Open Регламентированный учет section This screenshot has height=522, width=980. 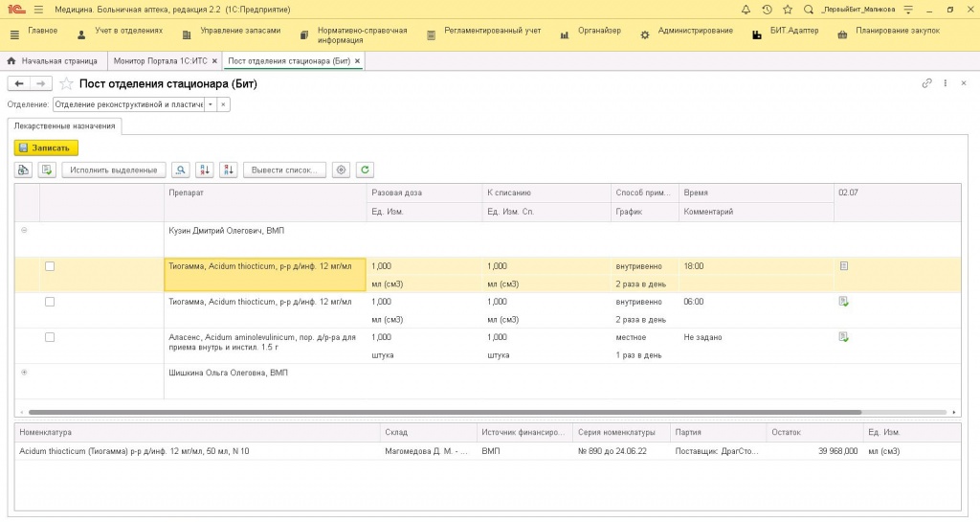pos(493,31)
